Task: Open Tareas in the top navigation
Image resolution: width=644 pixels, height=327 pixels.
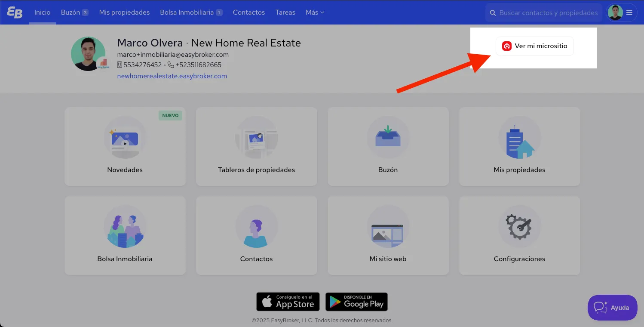Action: 285,12
